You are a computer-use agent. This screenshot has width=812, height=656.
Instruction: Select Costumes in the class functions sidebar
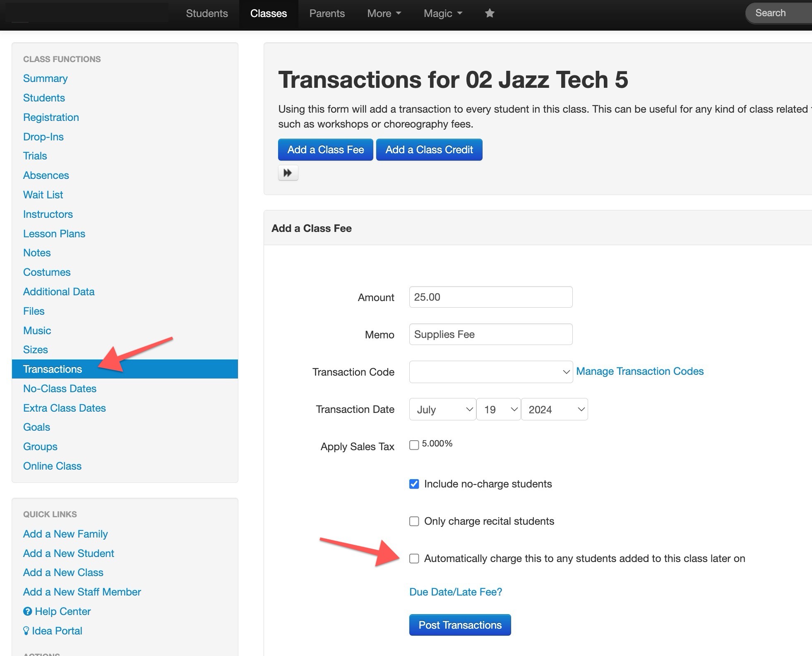[x=47, y=272]
